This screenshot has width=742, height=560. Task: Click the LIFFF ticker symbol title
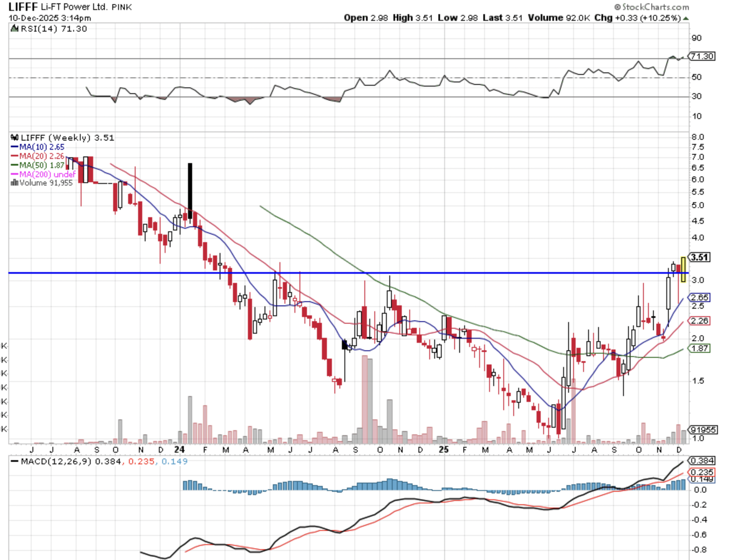click(23, 7)
